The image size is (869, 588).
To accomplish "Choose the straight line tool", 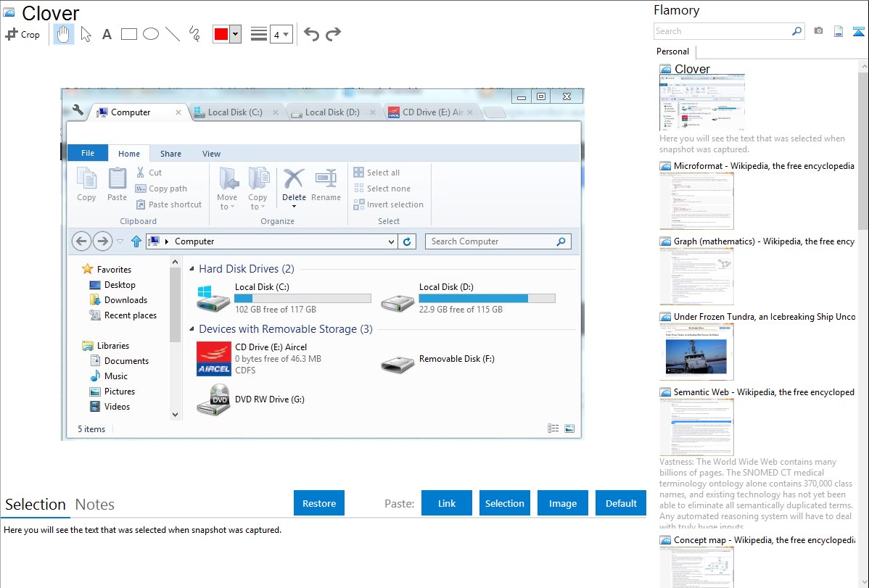I will pos(173,34).
